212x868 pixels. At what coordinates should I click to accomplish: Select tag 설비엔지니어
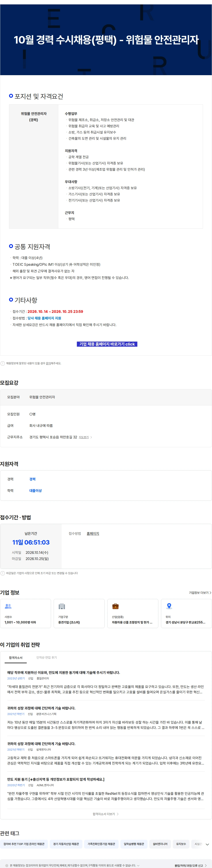click(x=160, y=844)
